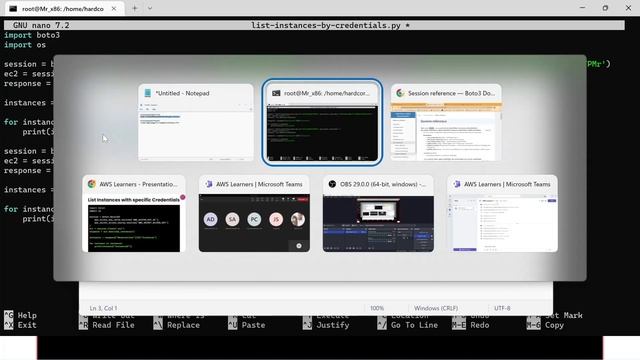Click the Chrome icon beside Session reference title
The image size is (640, 360).
pos(400,93)
